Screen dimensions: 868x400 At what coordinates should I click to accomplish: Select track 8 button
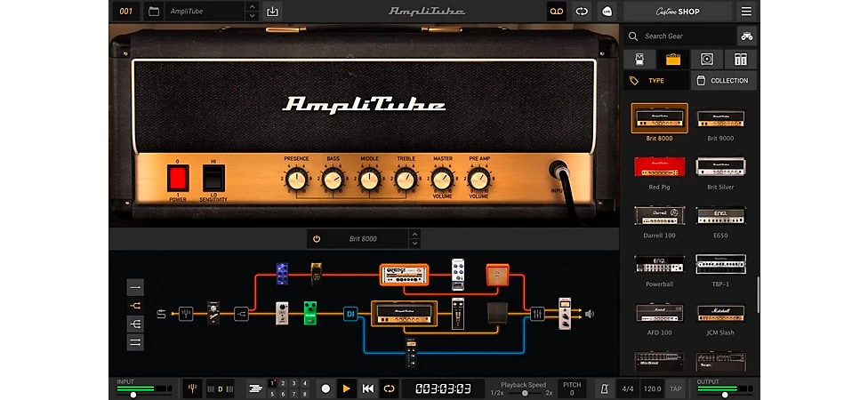[304, 394]
